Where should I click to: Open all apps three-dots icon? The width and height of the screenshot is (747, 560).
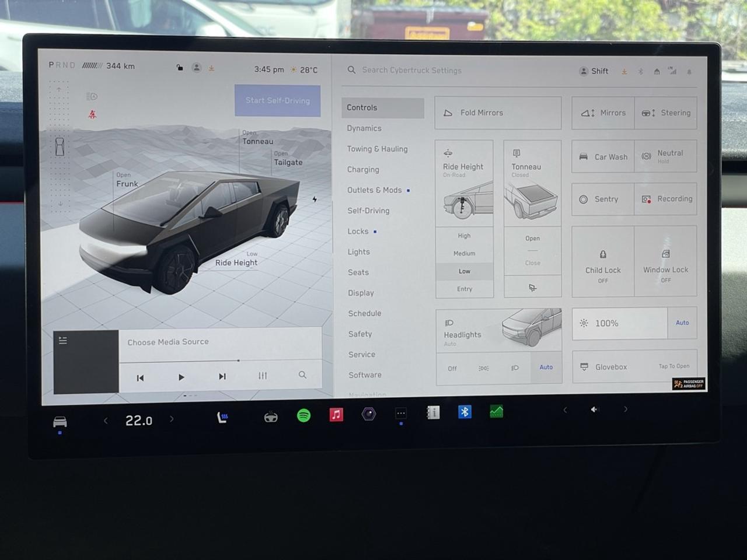(x=400, y=414)
